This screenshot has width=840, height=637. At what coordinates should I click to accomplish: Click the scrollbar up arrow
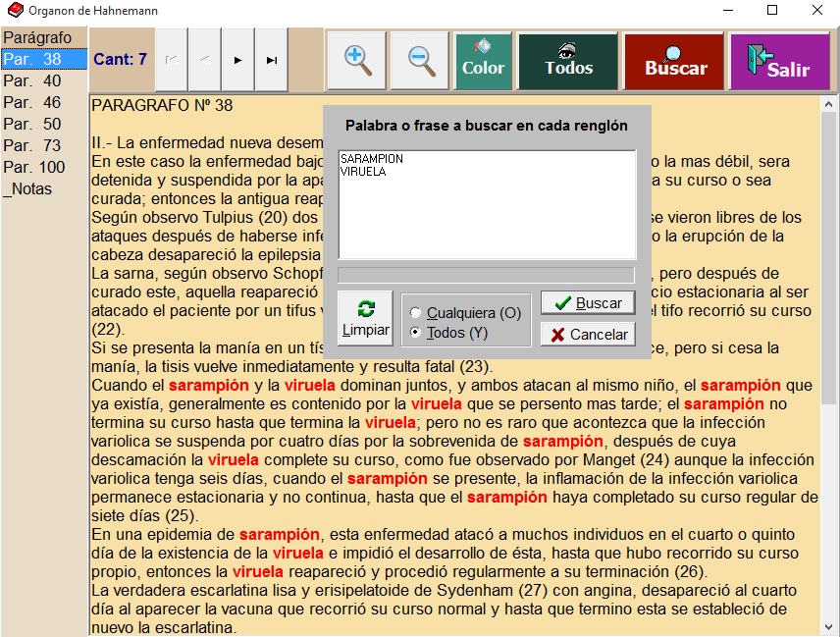829,104
